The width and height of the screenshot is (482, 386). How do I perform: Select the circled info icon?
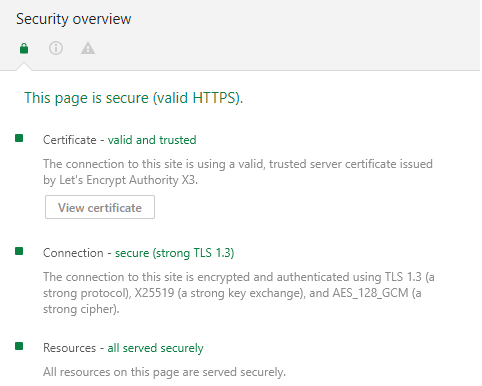[x=56, y=48]
